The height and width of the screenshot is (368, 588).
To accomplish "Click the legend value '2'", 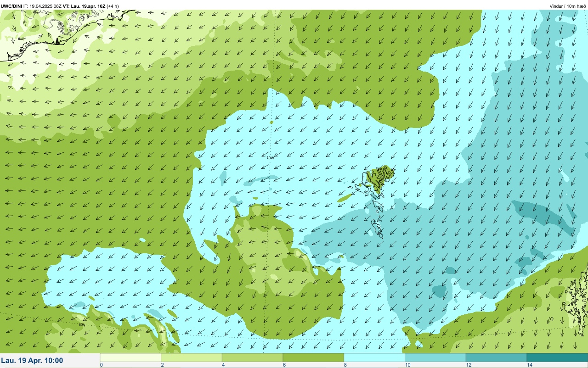I will click(162, 365).
